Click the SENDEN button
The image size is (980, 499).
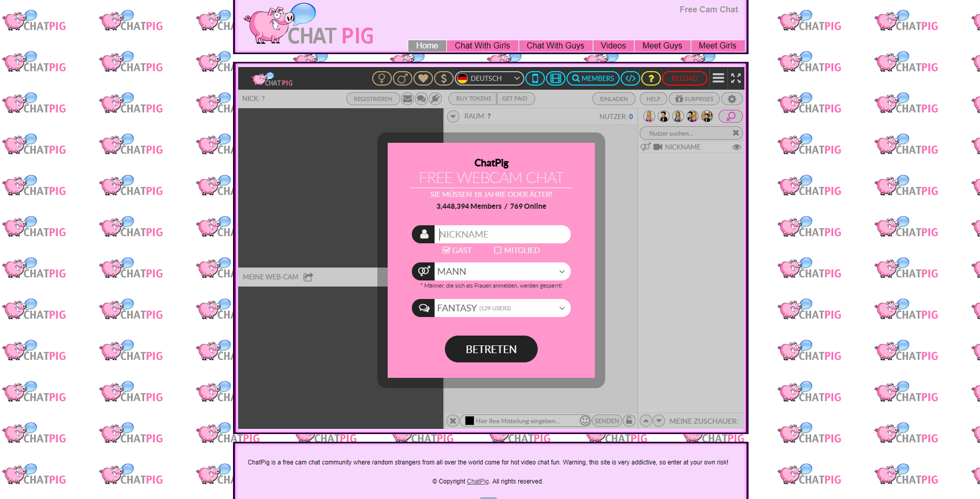[x=607, y=421]
